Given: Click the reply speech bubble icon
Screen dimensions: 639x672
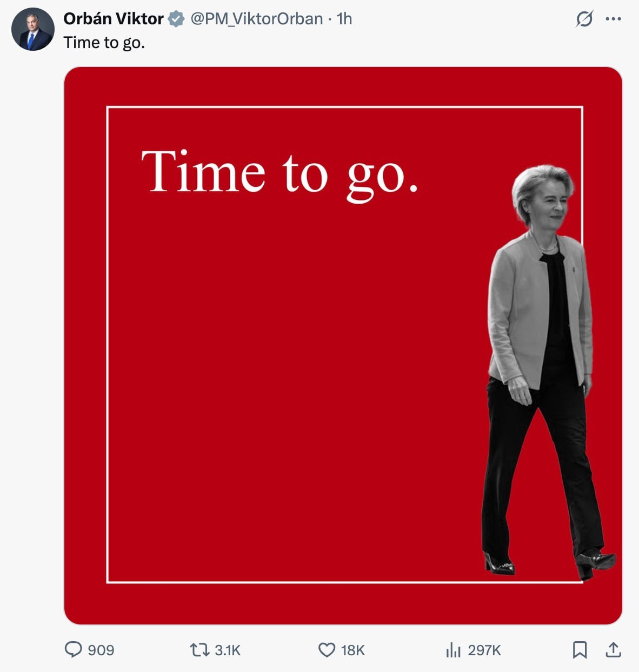Looking at the screenshot, I should [x=73, y=649].
